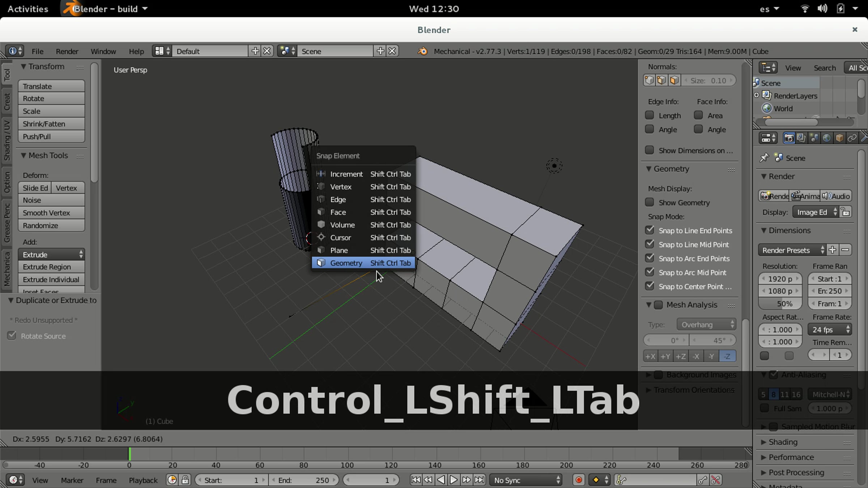Delete the Default screen layout
Screen dimensions: 868x488
point(267,51)
